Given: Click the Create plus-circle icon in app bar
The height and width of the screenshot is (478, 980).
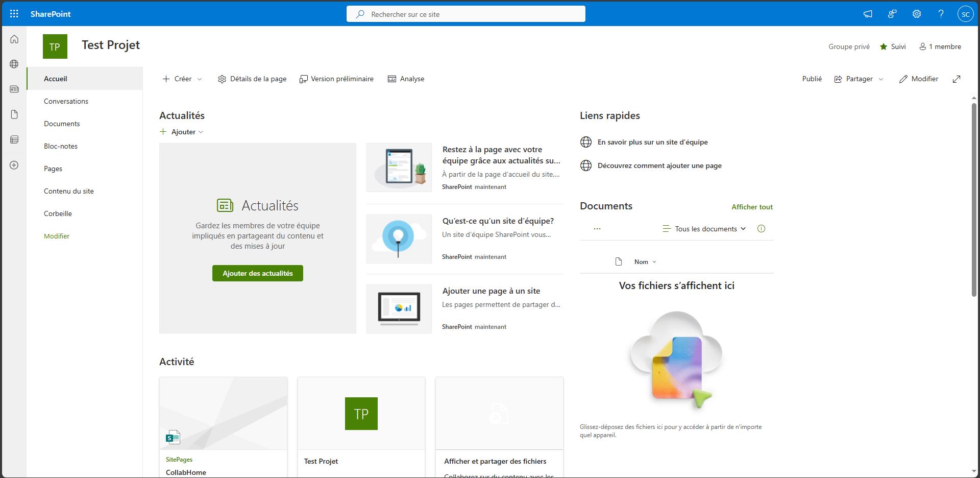Looking at the screenshot, I should (14, 165).
